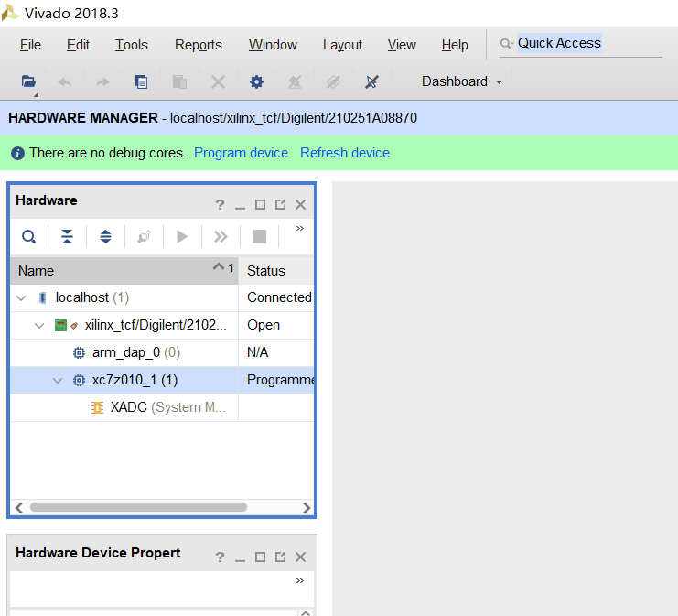Maximize the Hardware panel

pyautogui.click(x=260, y=205)
